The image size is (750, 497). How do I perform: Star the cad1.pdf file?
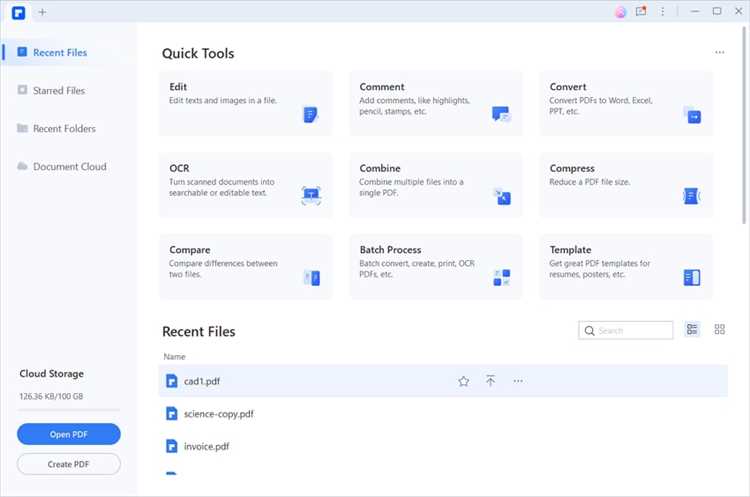[x=463, y=381]
